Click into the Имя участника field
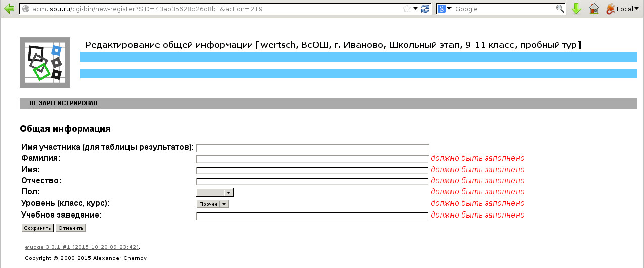This screenshot has height=268, width=644. point(312,148)
